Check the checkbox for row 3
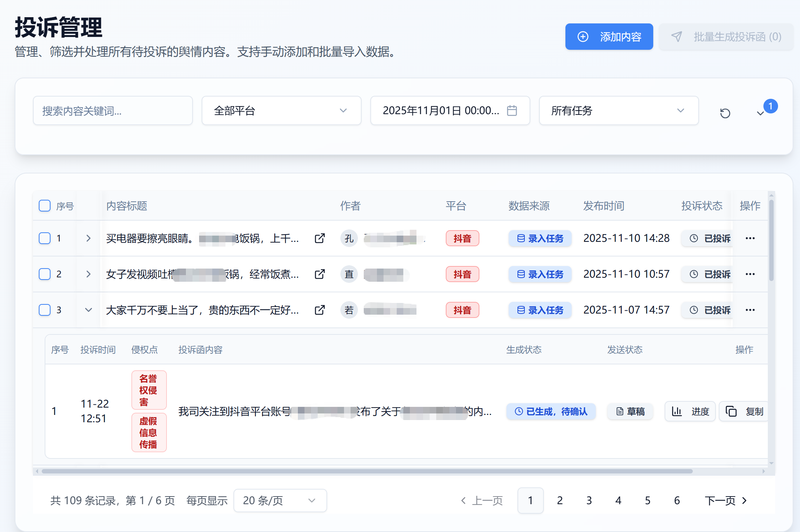 click(45, 310)
